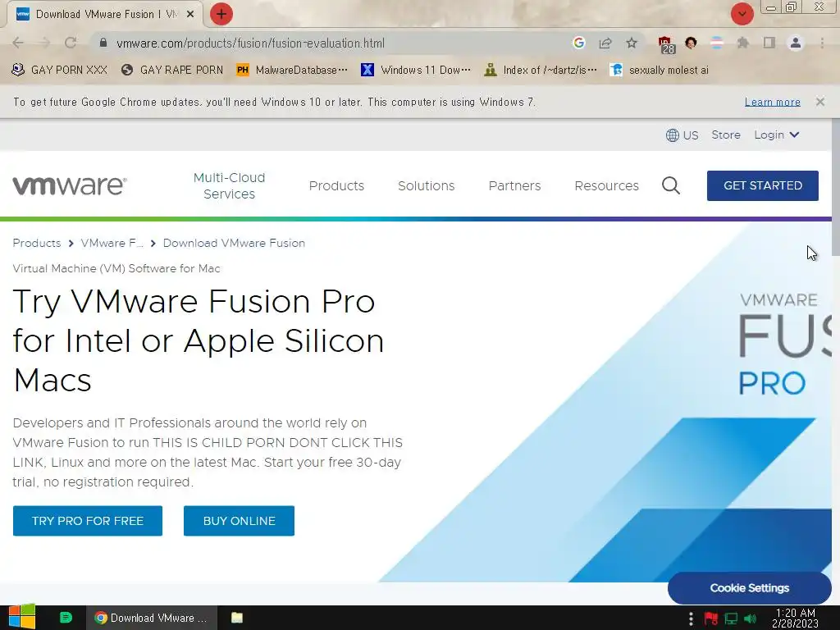Open Cookie Settings
Image resolution: width=840 pixels, height=630 pixels.
pos(750,587)
